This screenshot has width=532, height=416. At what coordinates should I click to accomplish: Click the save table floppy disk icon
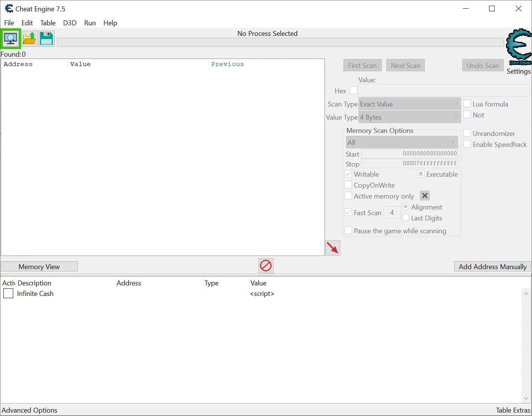46,39
